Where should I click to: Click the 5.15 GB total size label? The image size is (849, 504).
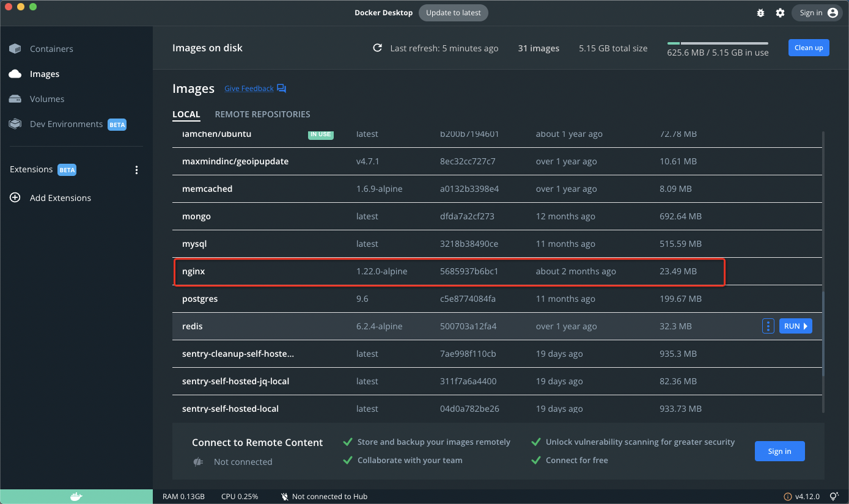(x=613, y=48)
